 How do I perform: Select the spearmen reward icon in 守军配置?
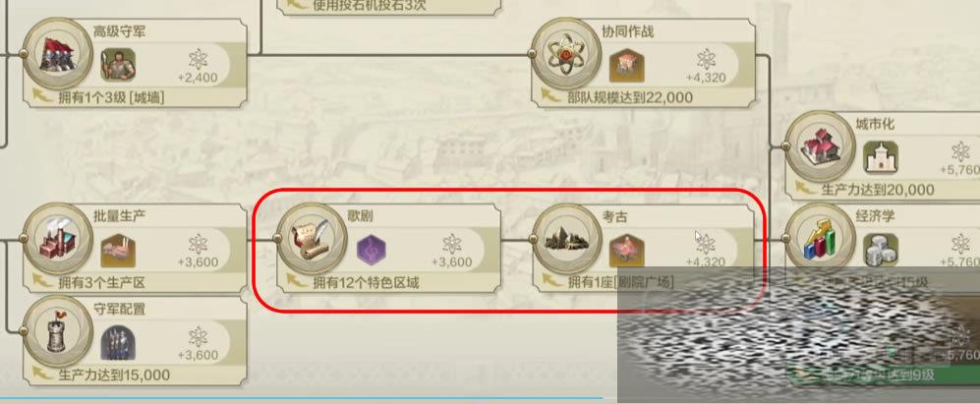tap(118, 343)
